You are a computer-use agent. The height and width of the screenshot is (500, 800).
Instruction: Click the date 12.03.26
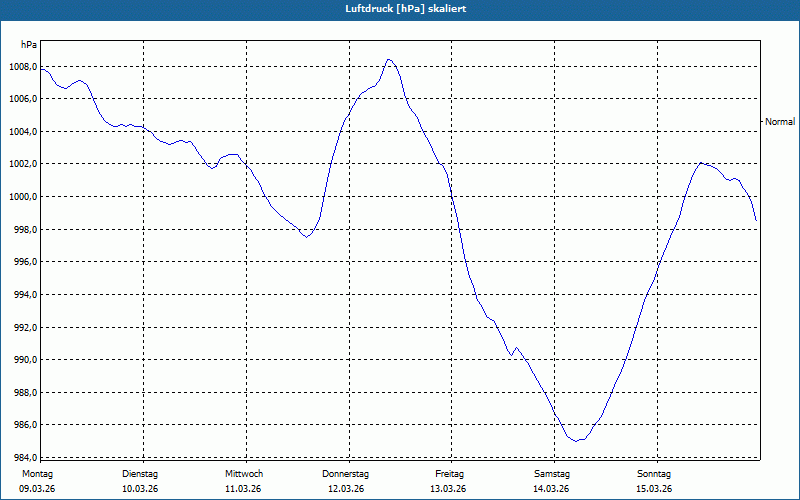pyautogui.click(x=346, y=489)
